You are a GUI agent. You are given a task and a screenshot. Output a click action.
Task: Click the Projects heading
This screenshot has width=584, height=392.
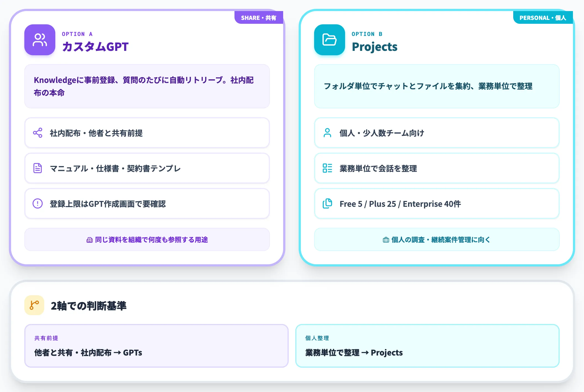click(x=375, y=47)
